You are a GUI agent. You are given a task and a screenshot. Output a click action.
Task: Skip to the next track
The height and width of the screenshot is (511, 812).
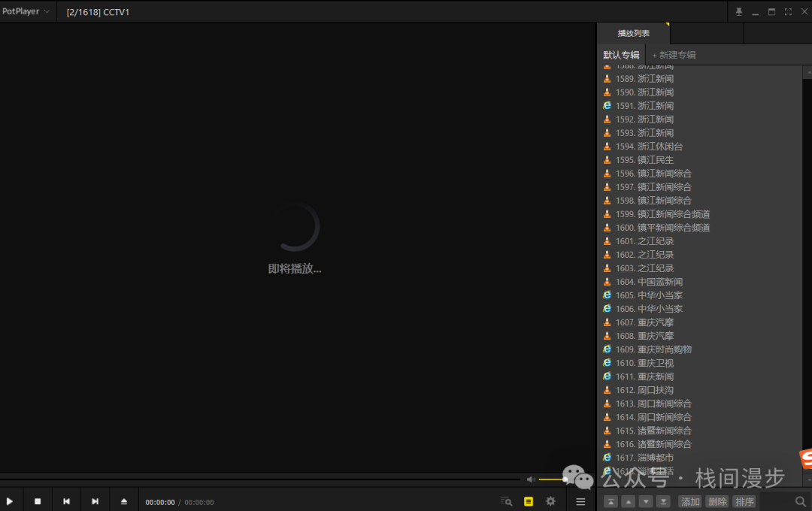(95, 502)
